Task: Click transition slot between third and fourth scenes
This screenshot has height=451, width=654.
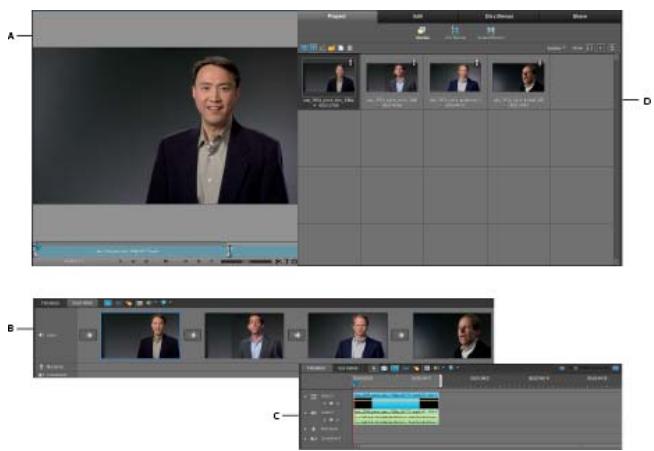Action: coord(400,335)
